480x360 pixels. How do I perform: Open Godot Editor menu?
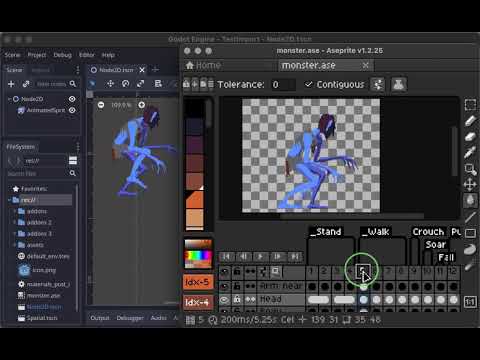click(x=87, y=55)
